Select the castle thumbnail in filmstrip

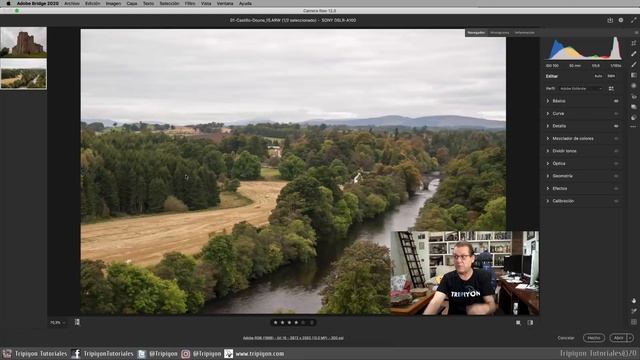[x=24, y=42]
